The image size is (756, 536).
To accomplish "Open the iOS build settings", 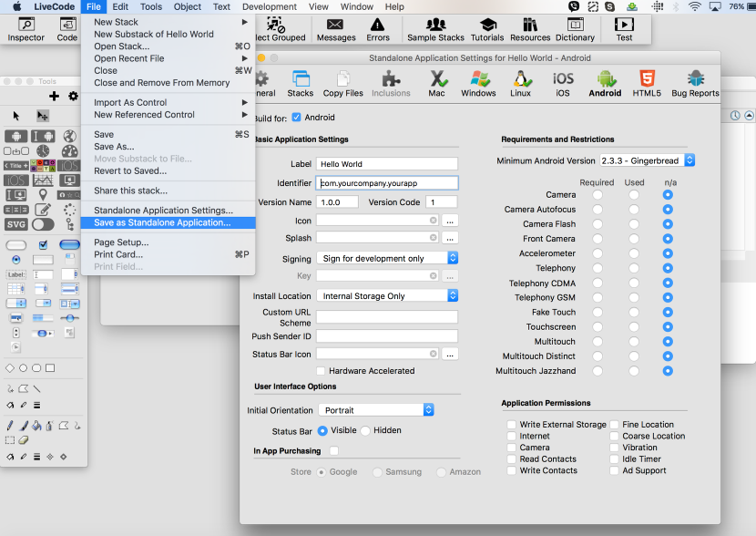I will point(563,84).
